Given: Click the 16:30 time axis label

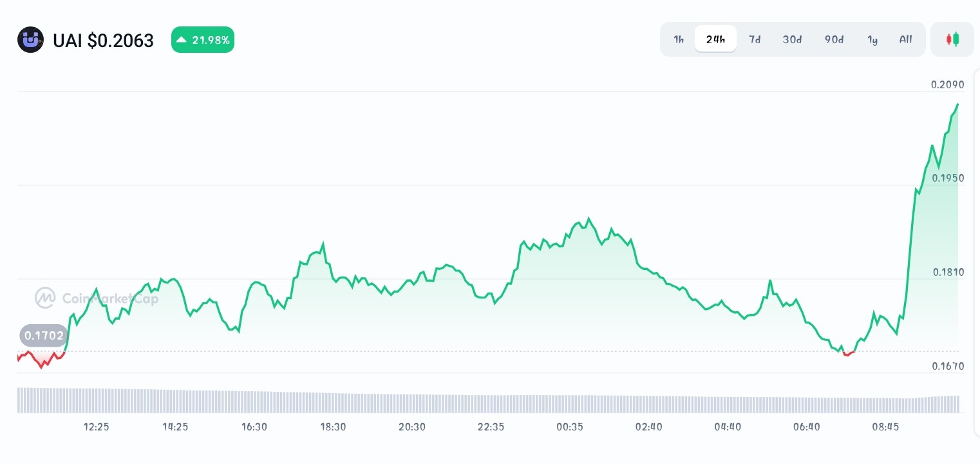Looking at the screenshot, I should (x=254, y=427).
